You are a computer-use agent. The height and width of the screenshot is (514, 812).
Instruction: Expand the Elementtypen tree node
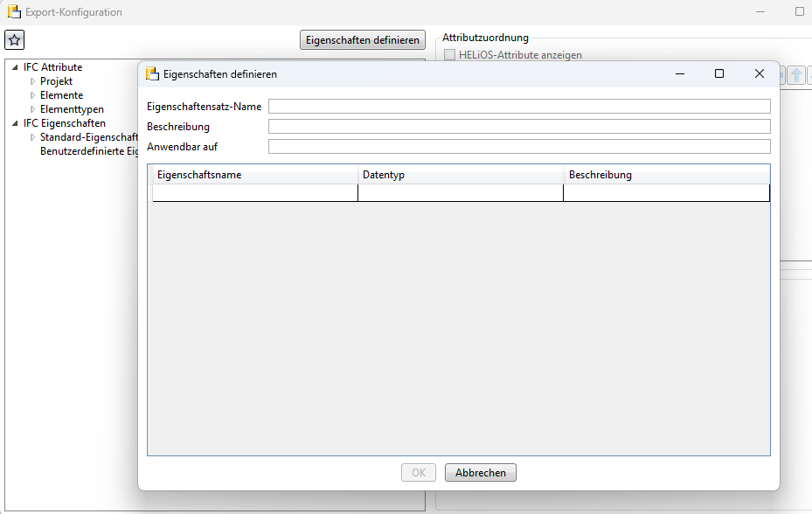point(32,109)
